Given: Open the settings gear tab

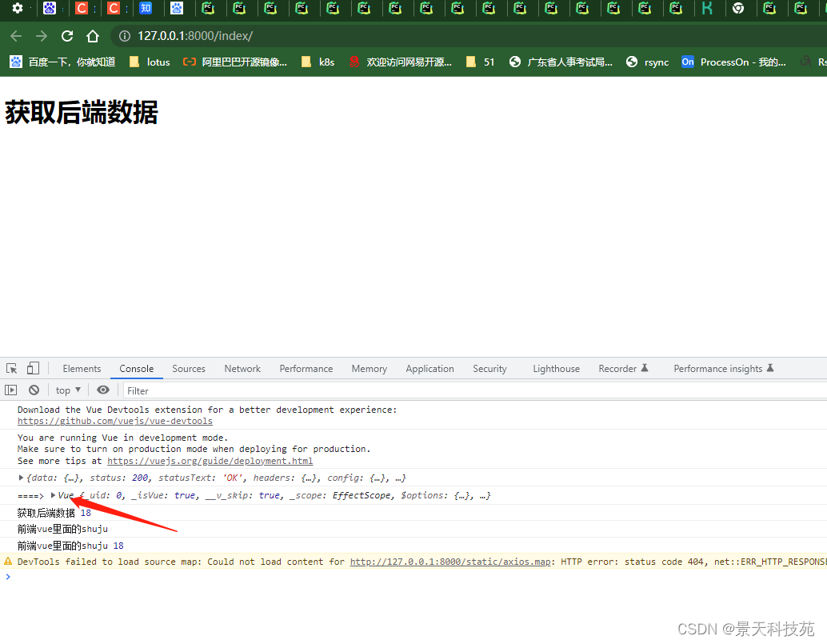Looking at the screenshot, I should (18, 8).
